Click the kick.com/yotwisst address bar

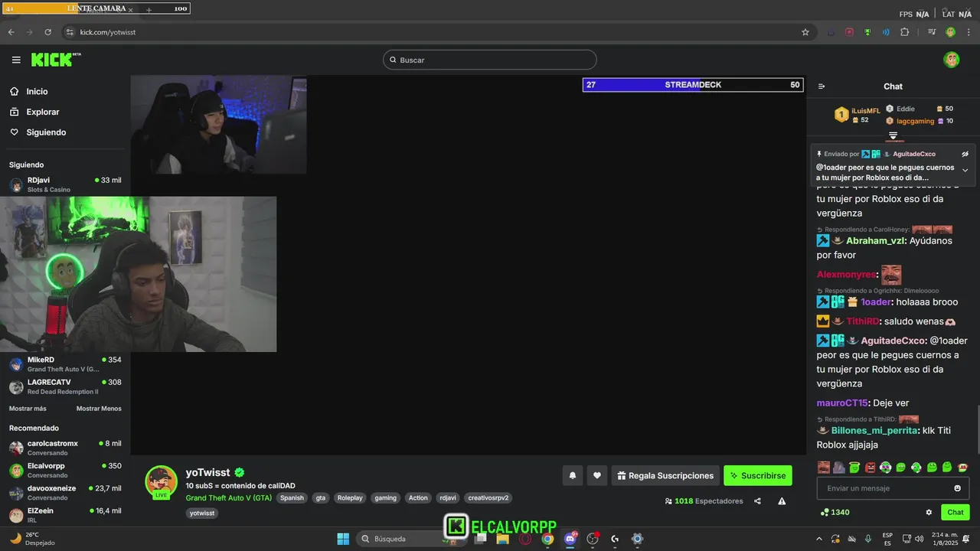click(108, 32)
